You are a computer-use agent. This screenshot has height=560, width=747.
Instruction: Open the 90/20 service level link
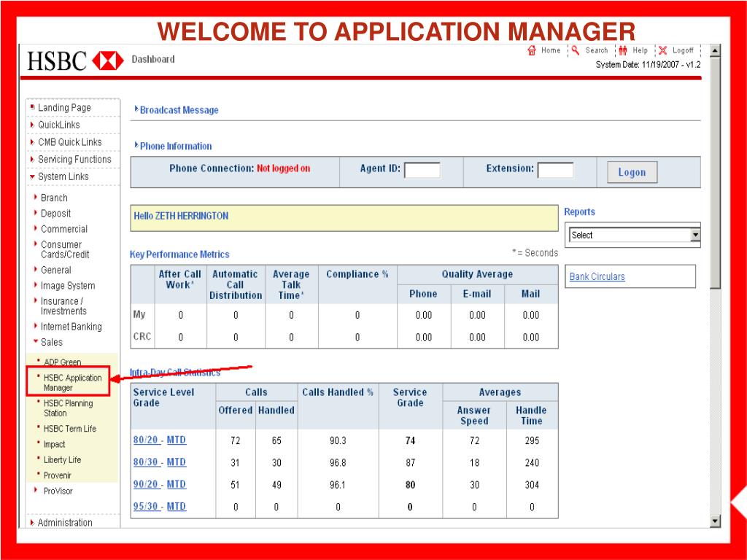145,484
